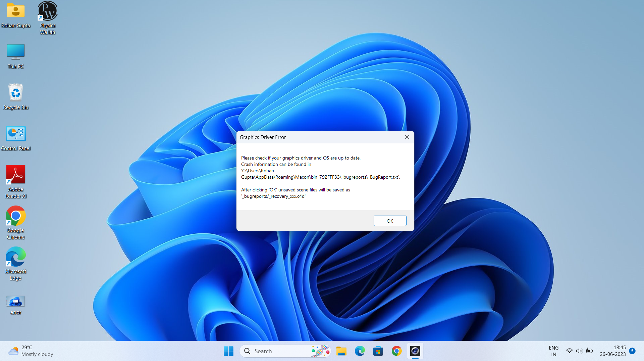
Task: Switch to Cinema 4D in the taskbar
Action: point(415,351)
